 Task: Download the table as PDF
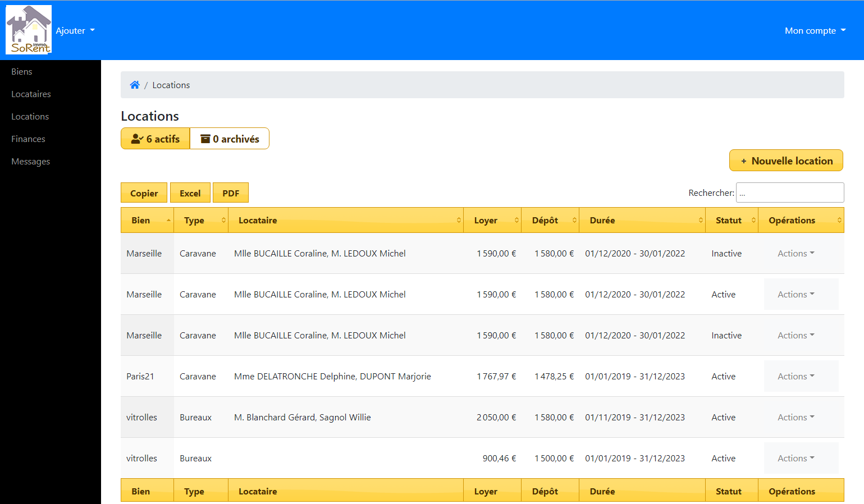(x=230, y=193)
